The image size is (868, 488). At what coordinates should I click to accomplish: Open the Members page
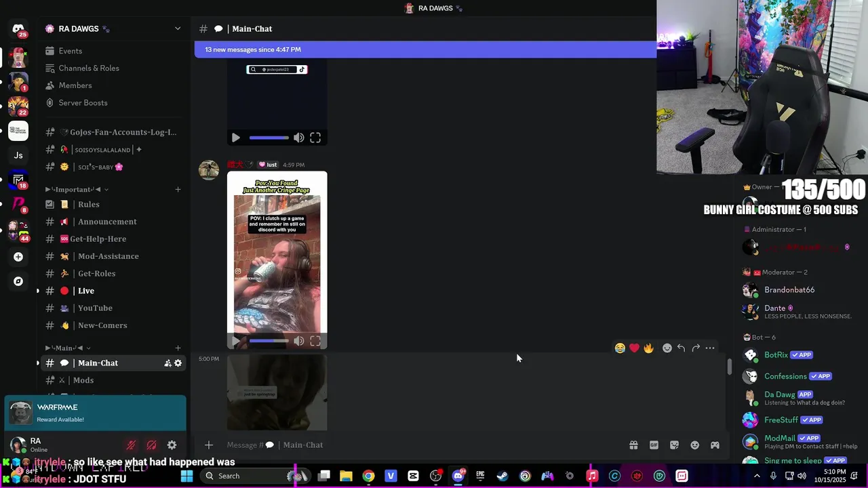pos(113,85)
